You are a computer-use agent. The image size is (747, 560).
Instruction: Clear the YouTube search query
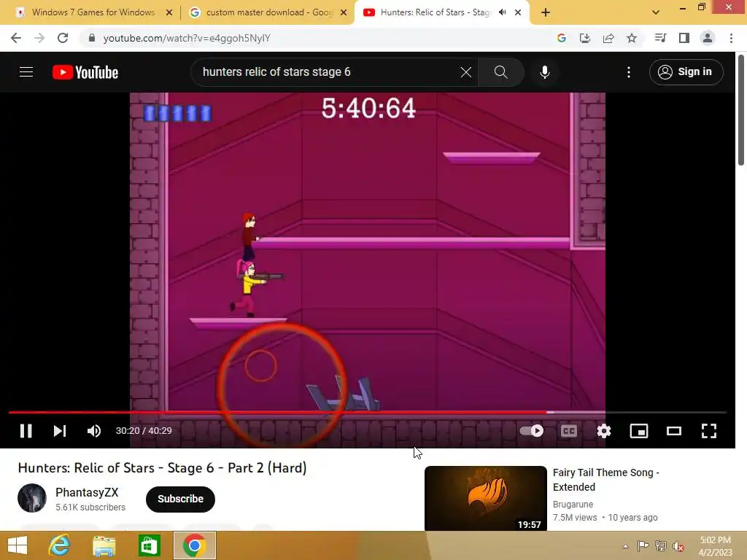[466, 72]
